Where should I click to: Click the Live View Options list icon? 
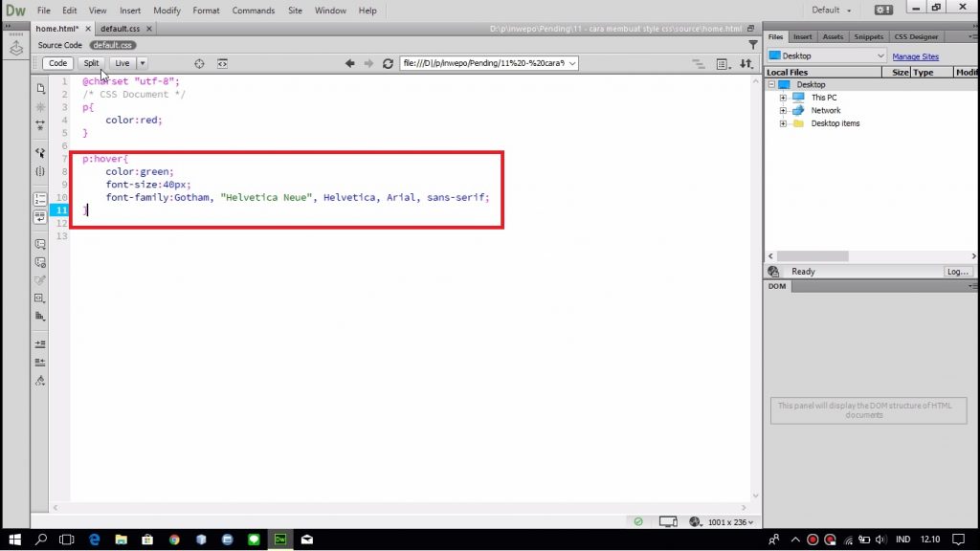723,64
